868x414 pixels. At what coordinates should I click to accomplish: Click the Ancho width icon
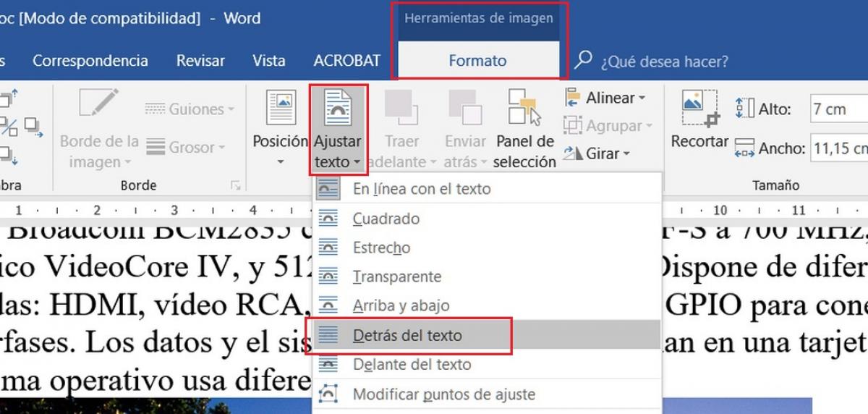pyautogui.click(x=744, y=148)
